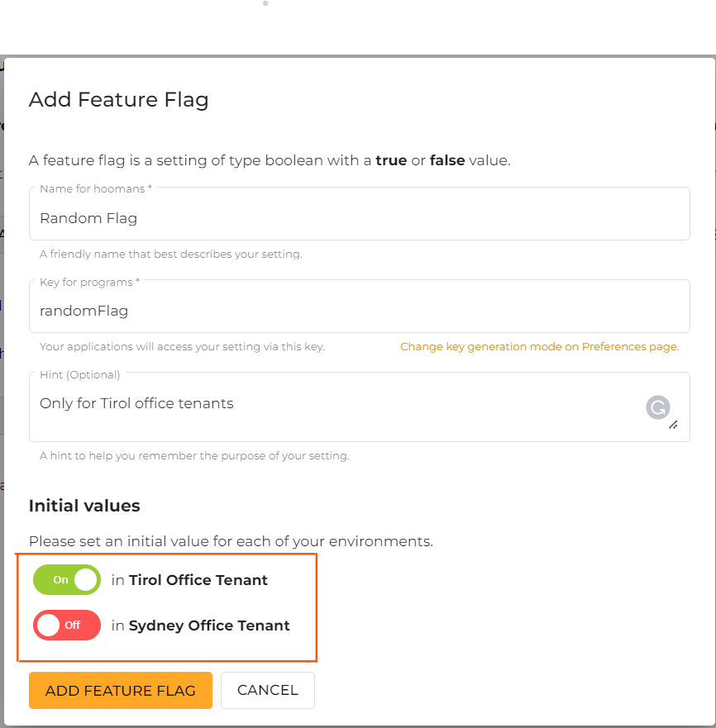Image resolution: width=716 pixels, height=728 pixels.
Task: Click the ADD FEATURE FLAG button
Action: pyautogui.click(x=120, y=690)
